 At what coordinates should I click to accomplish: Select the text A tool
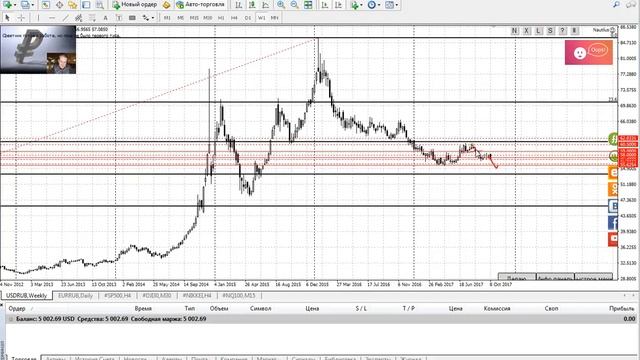point(105,18)
